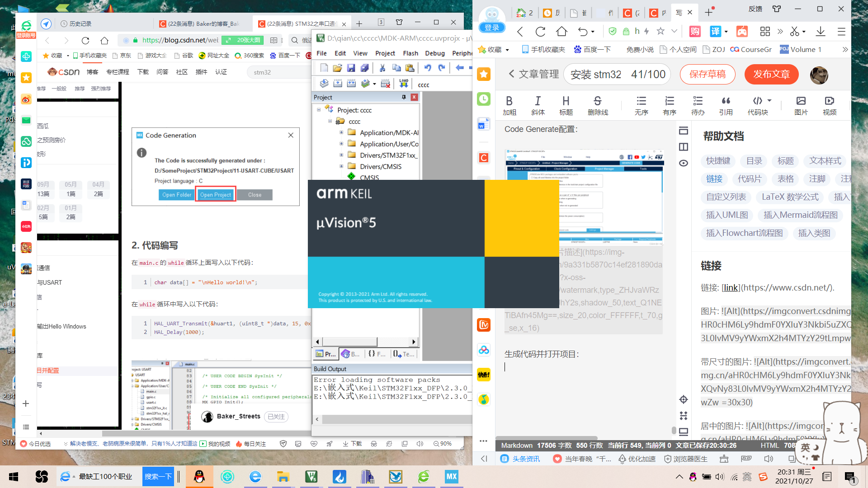Toggle mute speaker icon in left browser status bar
868x488 pixels.
click(420, 444)
